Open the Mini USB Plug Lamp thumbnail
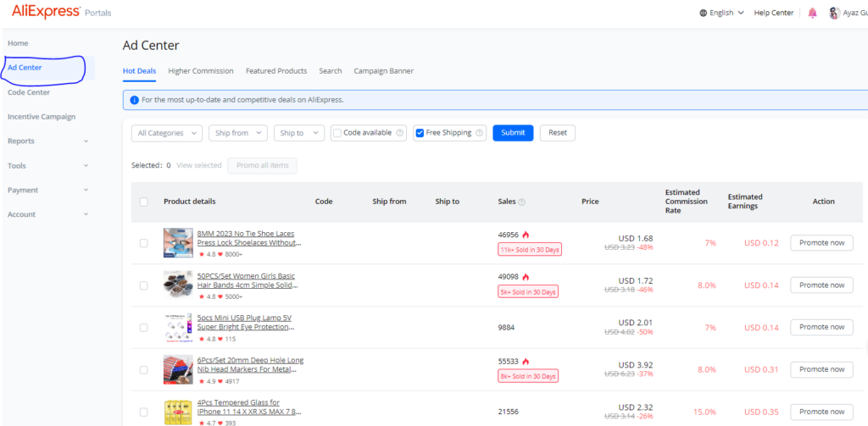This screenshot has width=868, height=426. 178,328
